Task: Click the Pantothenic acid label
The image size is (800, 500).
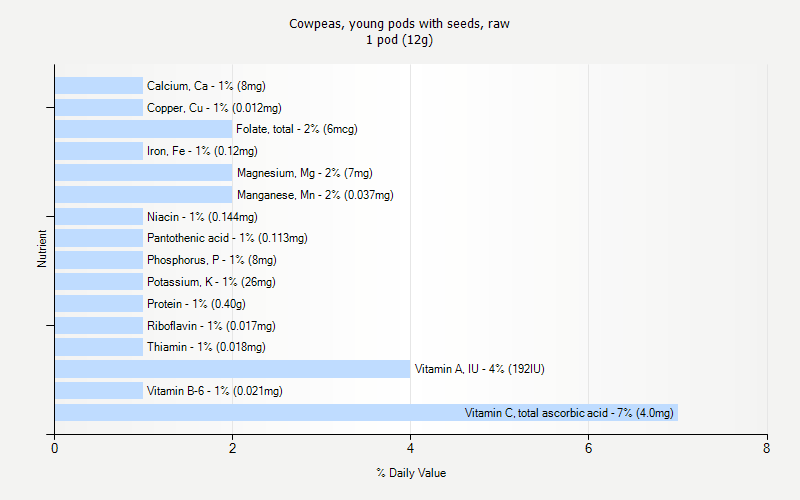Action: (x=227, y=238)
